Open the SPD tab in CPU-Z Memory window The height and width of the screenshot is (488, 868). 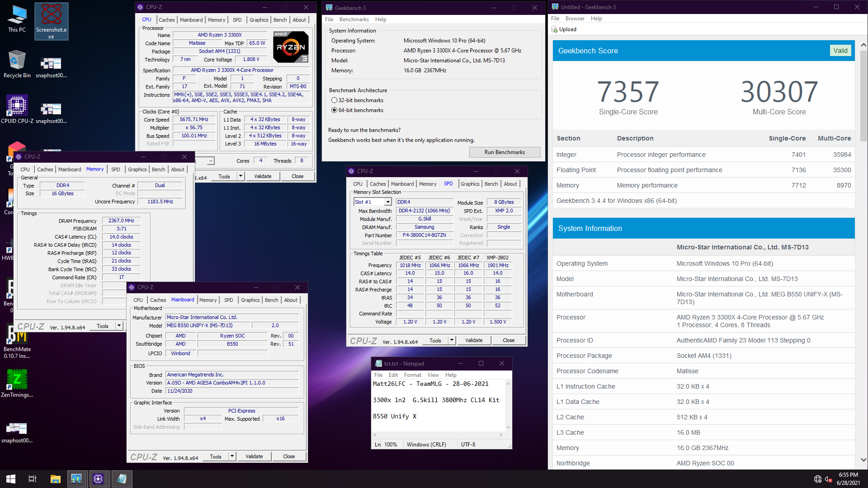pyautogui.click(x=115, y=169)
